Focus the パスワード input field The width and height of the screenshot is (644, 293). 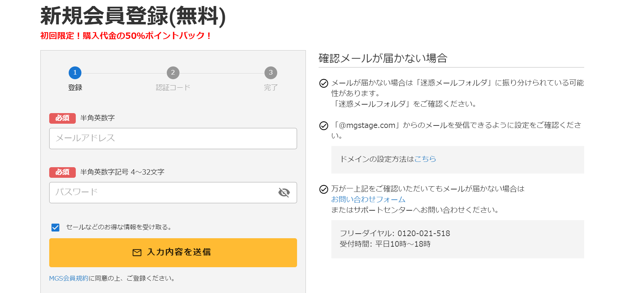[163, 193]
